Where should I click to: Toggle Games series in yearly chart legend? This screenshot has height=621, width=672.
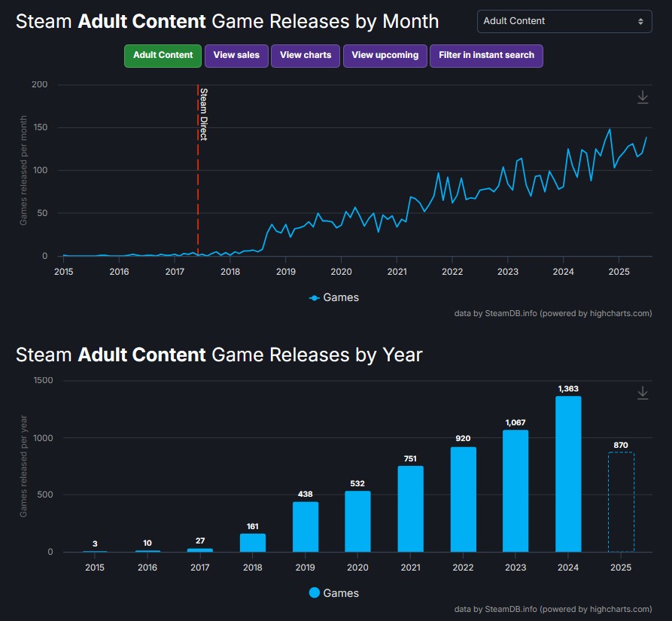click(334, 593)
